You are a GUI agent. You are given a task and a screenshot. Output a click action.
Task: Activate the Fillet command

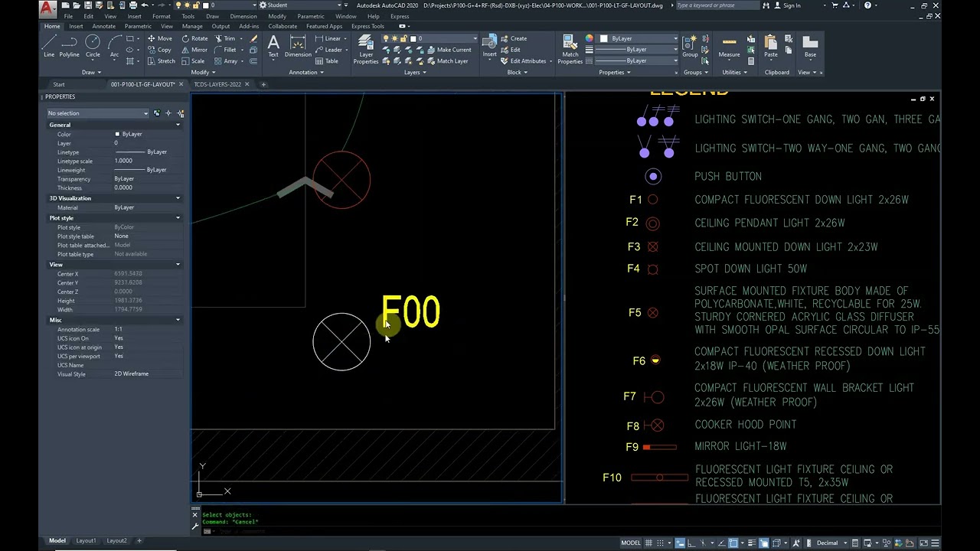click(x=225, y=50)
